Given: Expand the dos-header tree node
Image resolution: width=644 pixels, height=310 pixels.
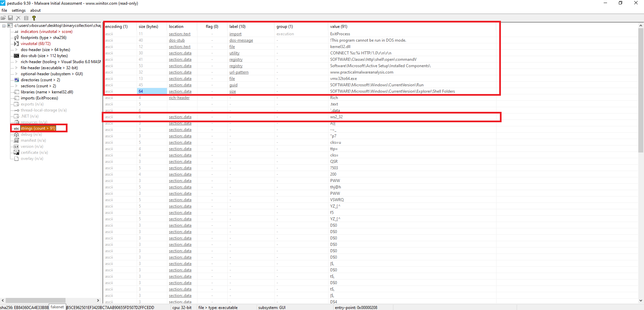Looking at the screenshot, I should (x=16, y=50).
